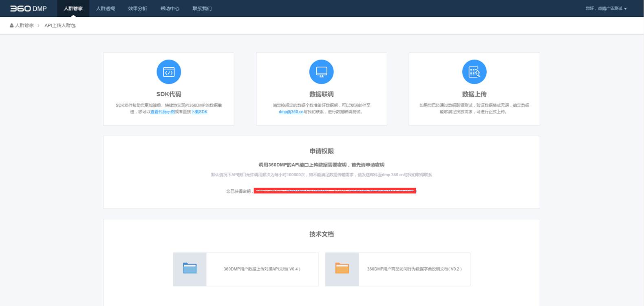Click the bold 调用360DMP的API接口 notice text
This screenshot has height=306, width=644.
(x=322, y=165)
